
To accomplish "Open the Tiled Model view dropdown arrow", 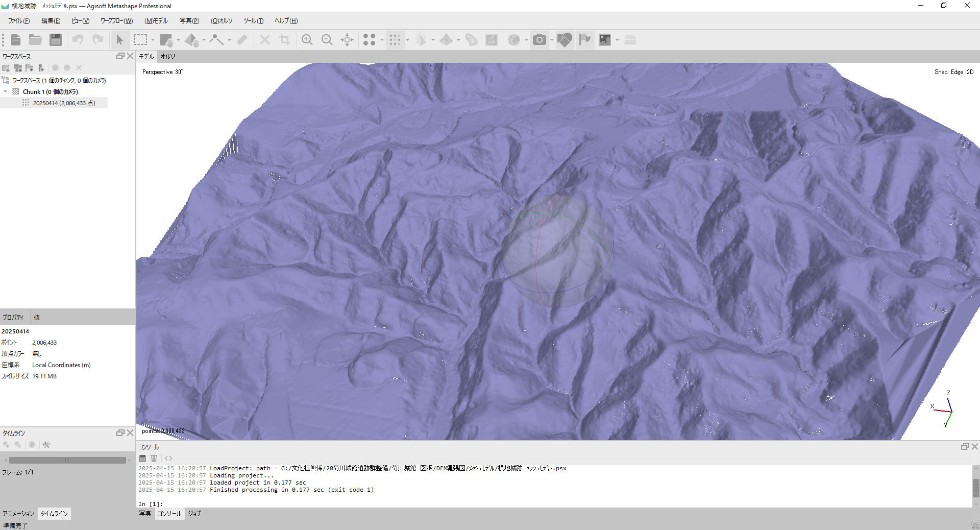I will point(458,40).
